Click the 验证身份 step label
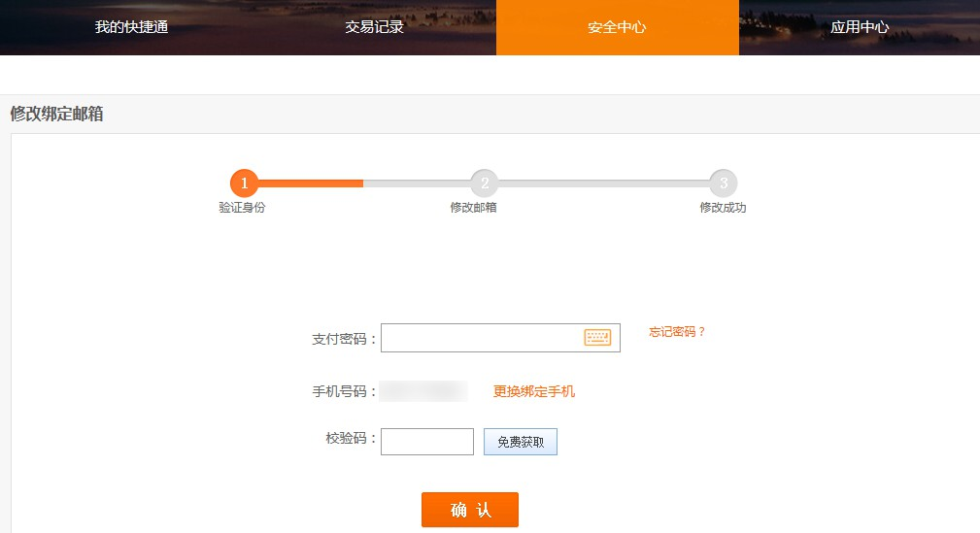980x533 pixels. pyautogui.click(x=242, y=208)
